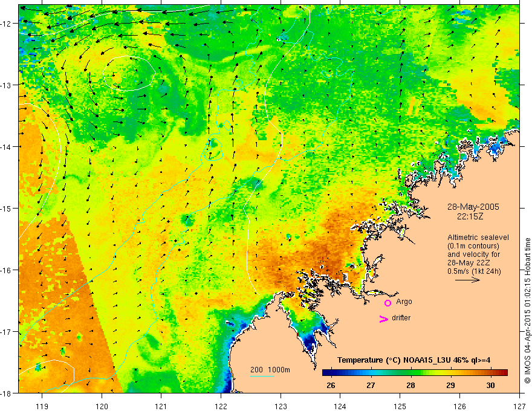Click the temperature color bar
This screenshot has height=411, width=532.
click(415, 373)
